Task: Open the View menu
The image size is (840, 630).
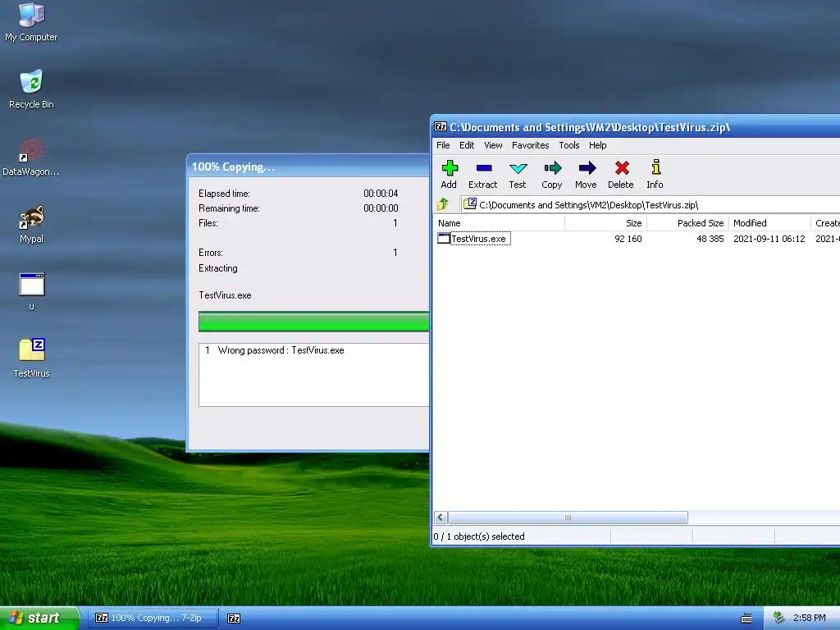Action: click(x=493, y=145)
